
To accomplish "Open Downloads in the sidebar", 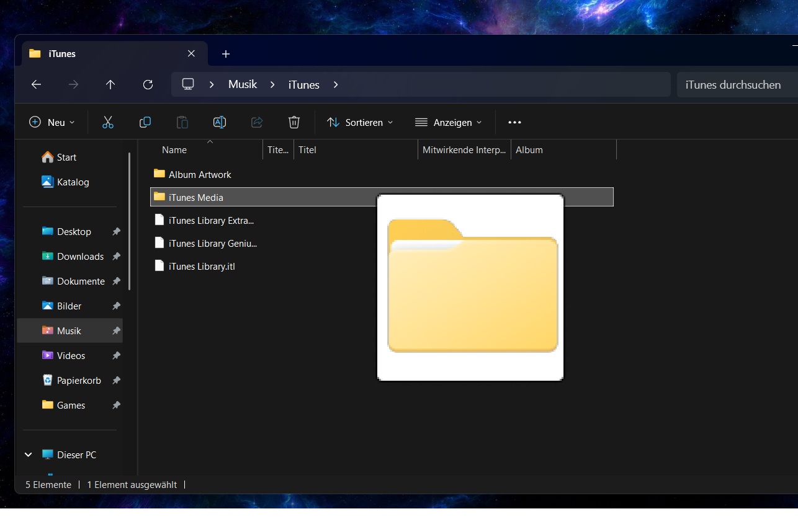I will coord(73,257).
